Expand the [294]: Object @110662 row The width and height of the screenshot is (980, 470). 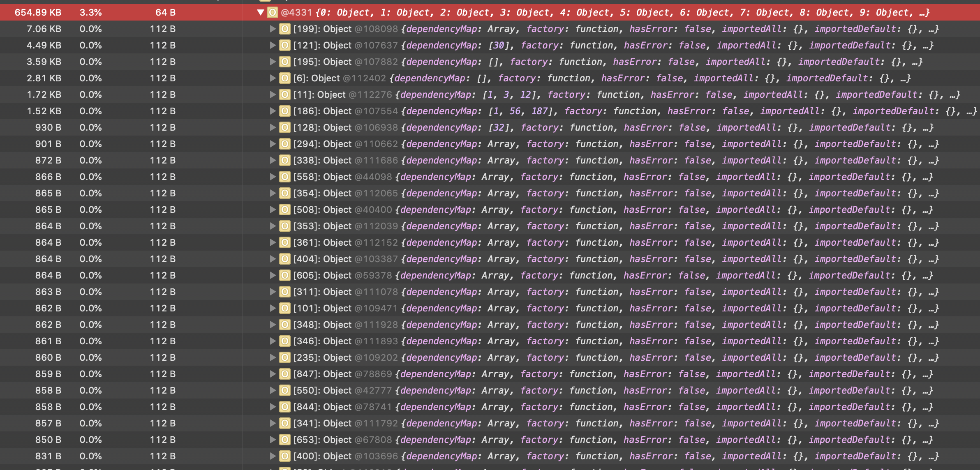tap(273, 144)
